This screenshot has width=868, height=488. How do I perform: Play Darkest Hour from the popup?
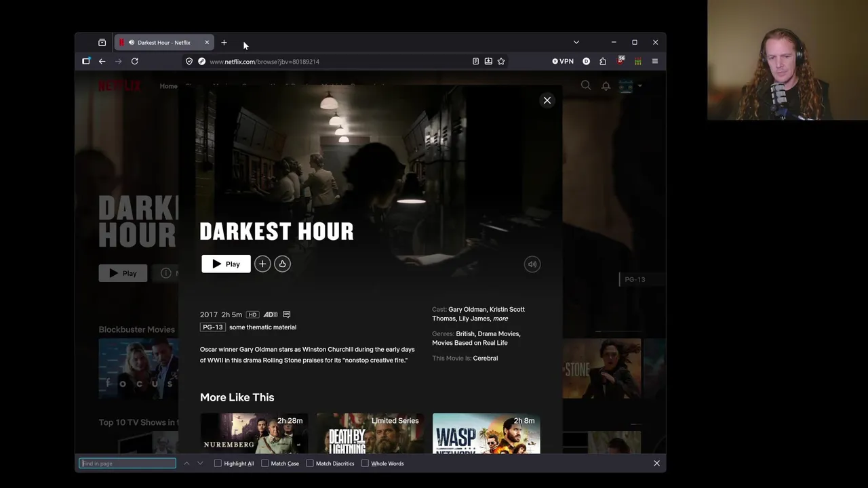(226, 264)
